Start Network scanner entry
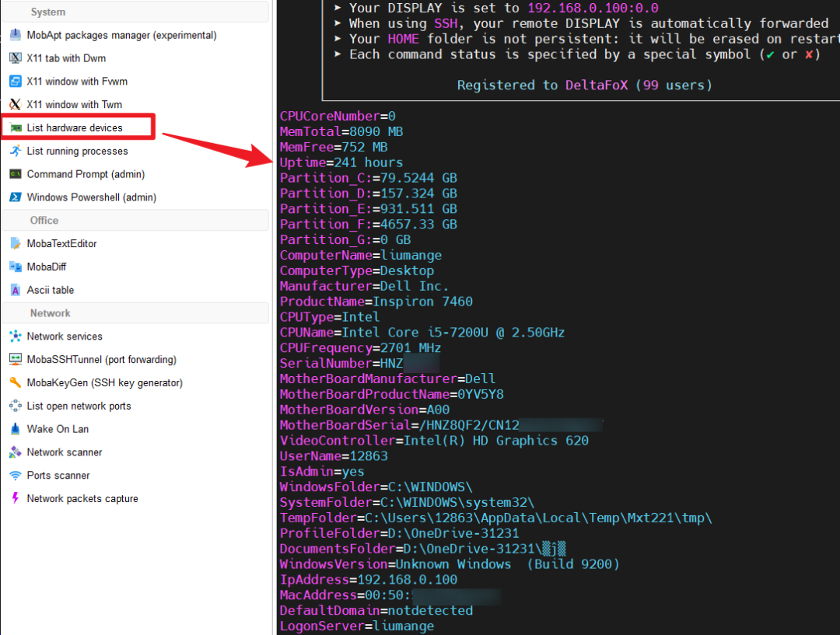 coord(65,452)
